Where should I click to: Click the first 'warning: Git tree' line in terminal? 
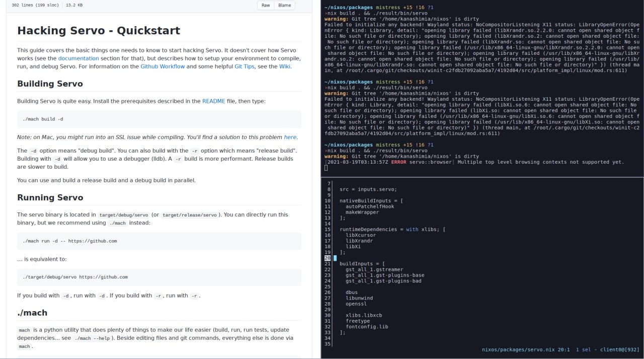coord(402,19)
